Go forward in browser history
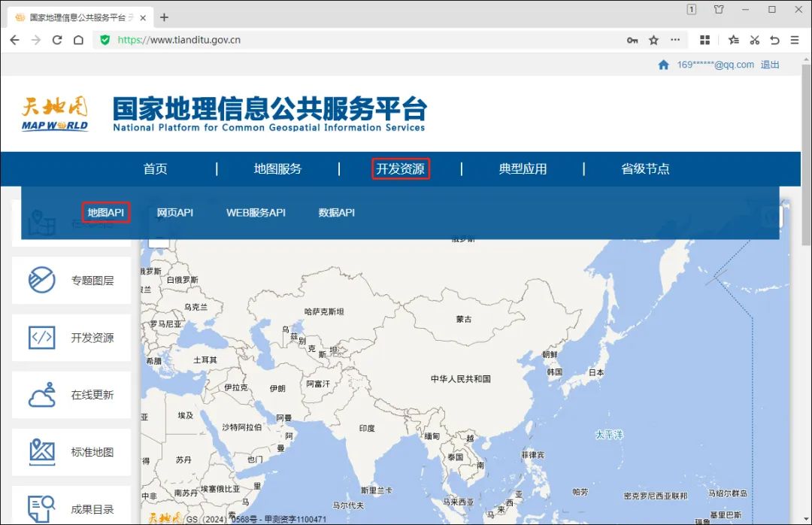The width and height of the screenshot is (812, 525). 36,40
